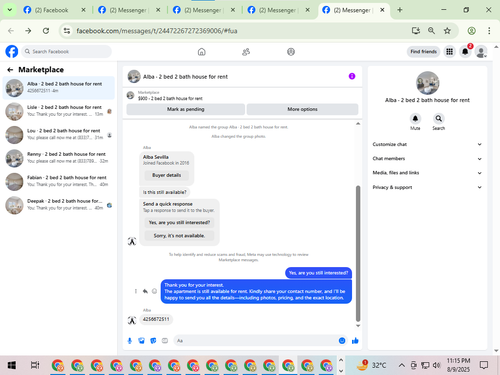Mark the listing as pending
The width and height of the screenshot is (500, 375).
pyautogui.click(x=186, y=109)
